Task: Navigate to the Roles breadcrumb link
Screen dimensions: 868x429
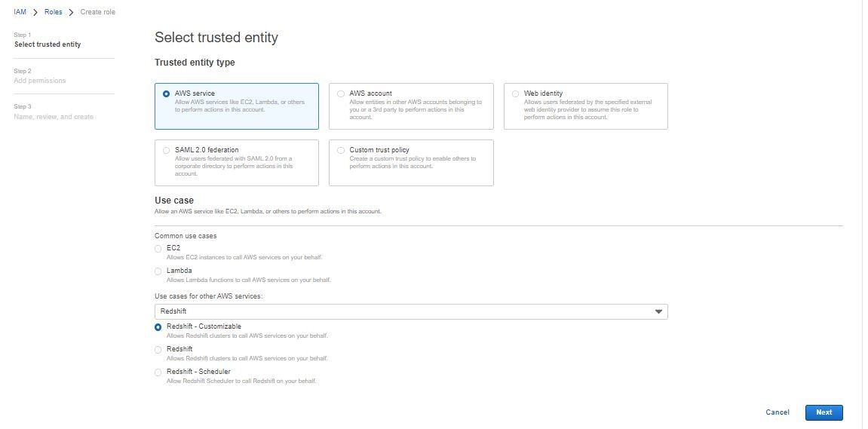Action: pos(54,12)
